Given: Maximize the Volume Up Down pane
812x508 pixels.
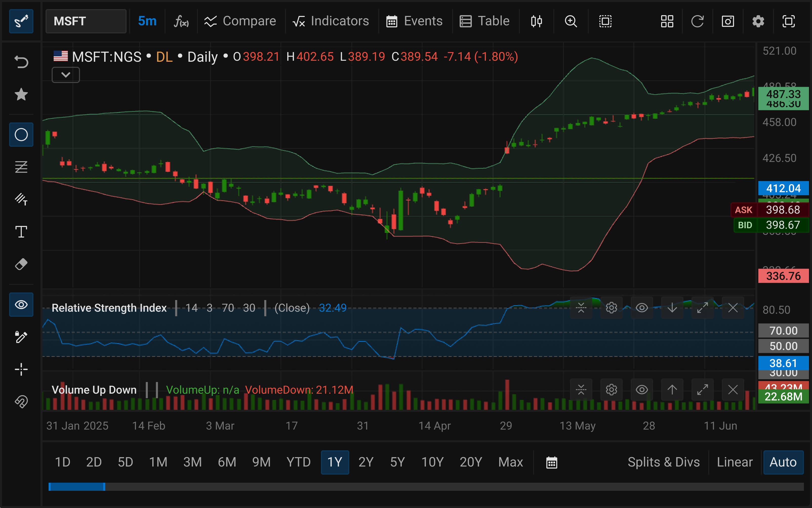Looking at the screenshot, I should [x=702, y=390].
